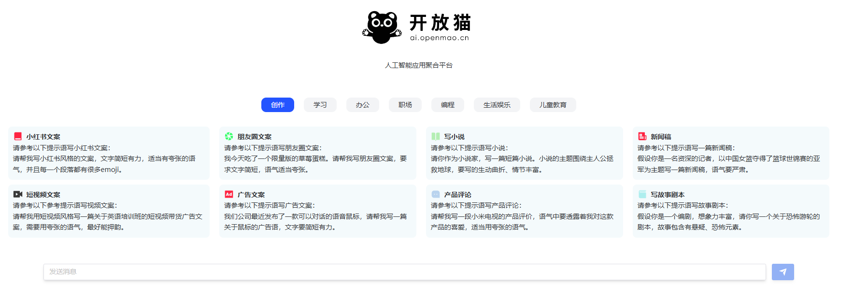Select the 生活娱乐 tab
Viewport: 868px width, 300px height.
point(497,105)
